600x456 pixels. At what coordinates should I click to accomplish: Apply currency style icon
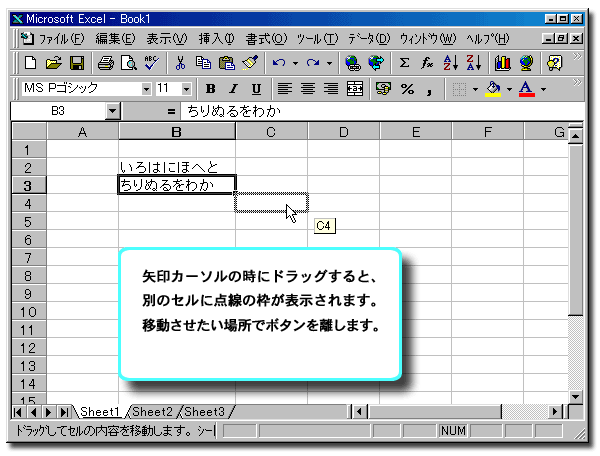(x=383, y=89)
